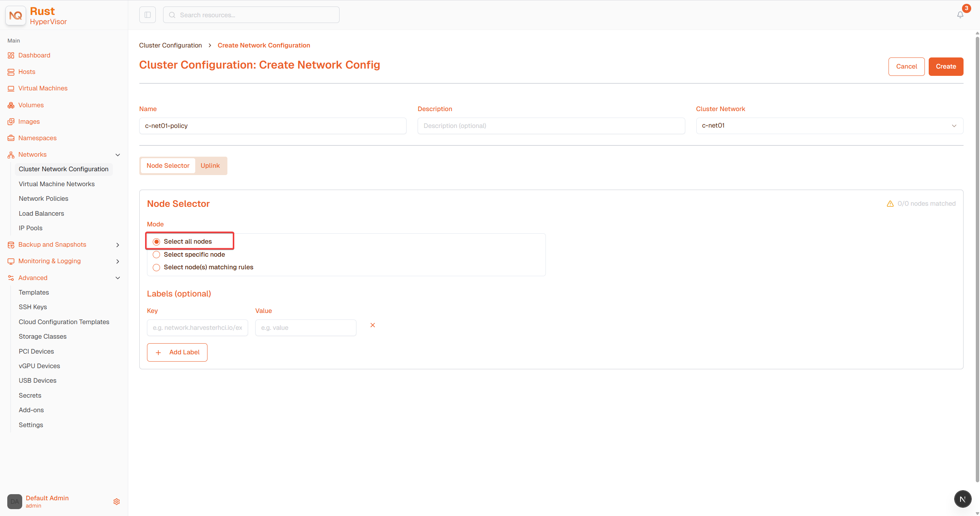The height and width of the screenshot is (516, 980).
Task: Collapse the Networks menu chevron
Action: 118,155
